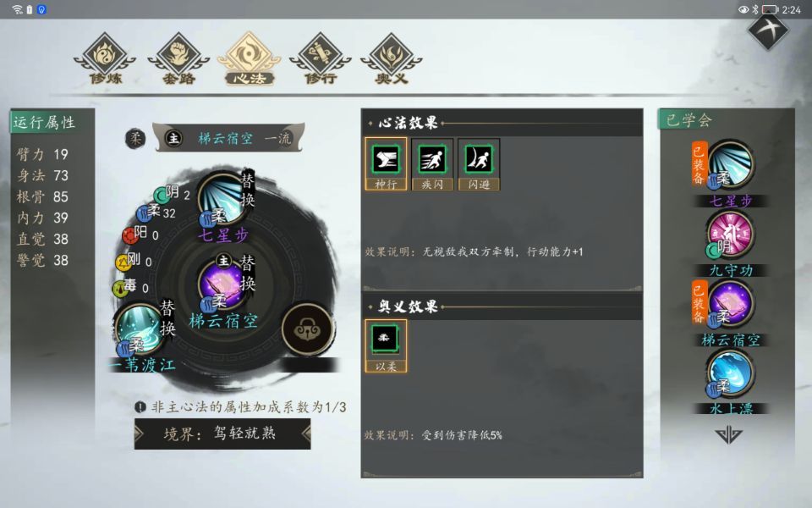The width and height of the screenshot is (812, 508).
Task: Select the 神行 effect icon
Action: pos(386,164)
